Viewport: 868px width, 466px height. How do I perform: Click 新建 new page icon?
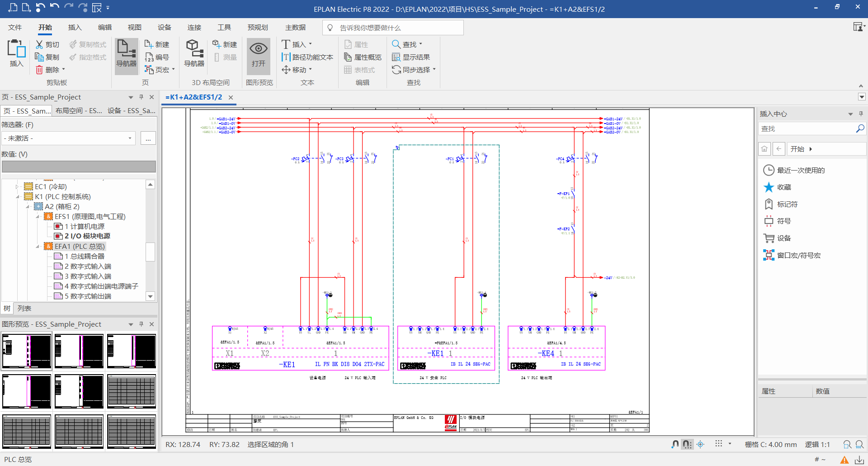tap(156, 44)
